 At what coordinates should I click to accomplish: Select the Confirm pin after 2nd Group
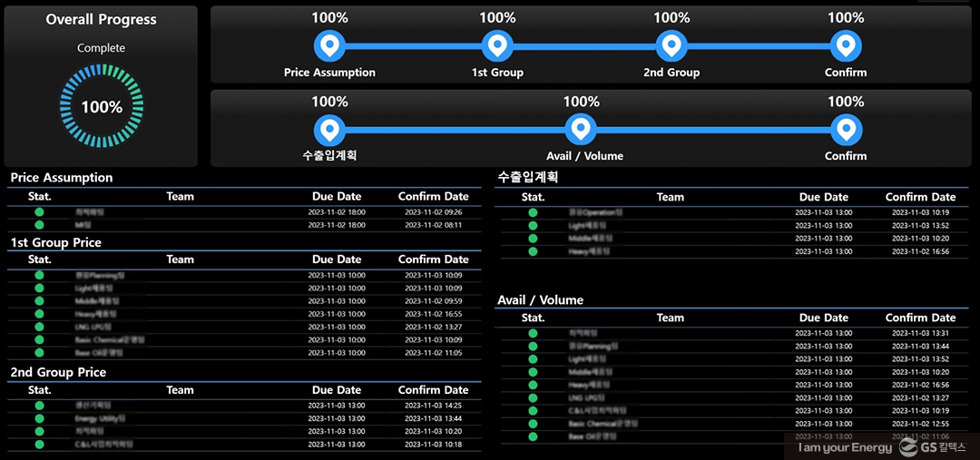tap(846, 45)
